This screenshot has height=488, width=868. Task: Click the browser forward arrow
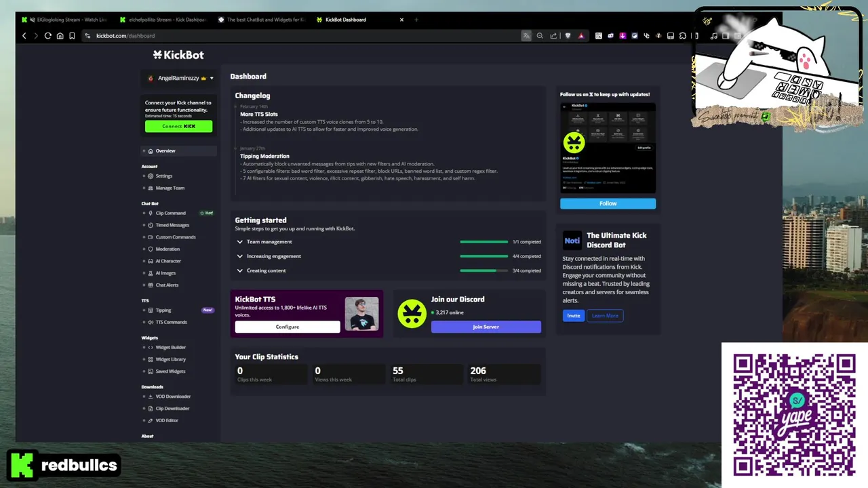click(x=36, y=36)
